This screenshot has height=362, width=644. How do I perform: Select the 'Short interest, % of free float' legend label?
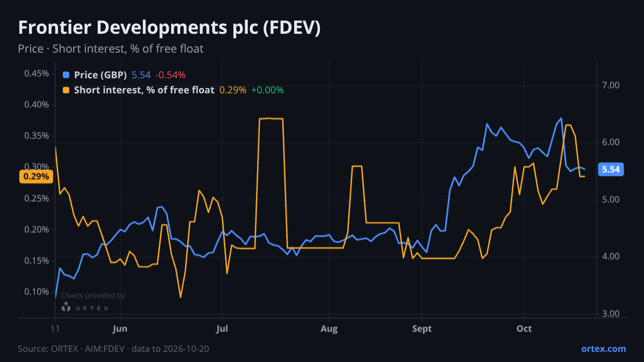click(144, 90)
